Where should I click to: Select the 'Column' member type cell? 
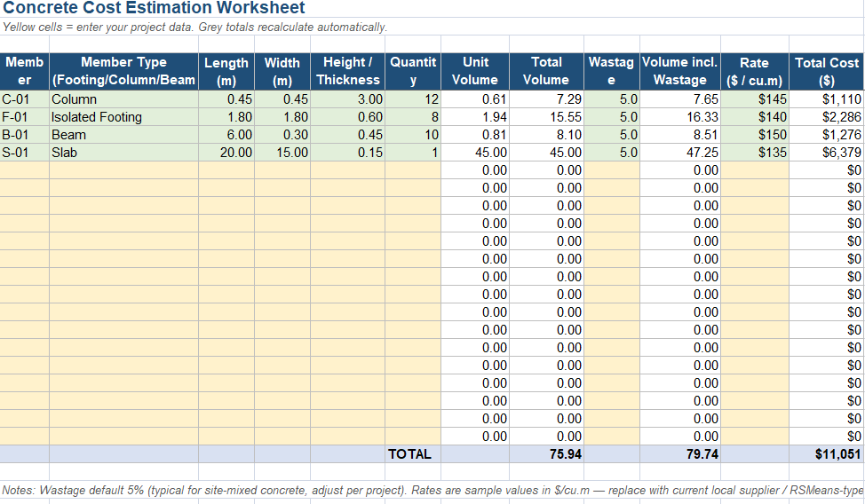tap(124, 99)
